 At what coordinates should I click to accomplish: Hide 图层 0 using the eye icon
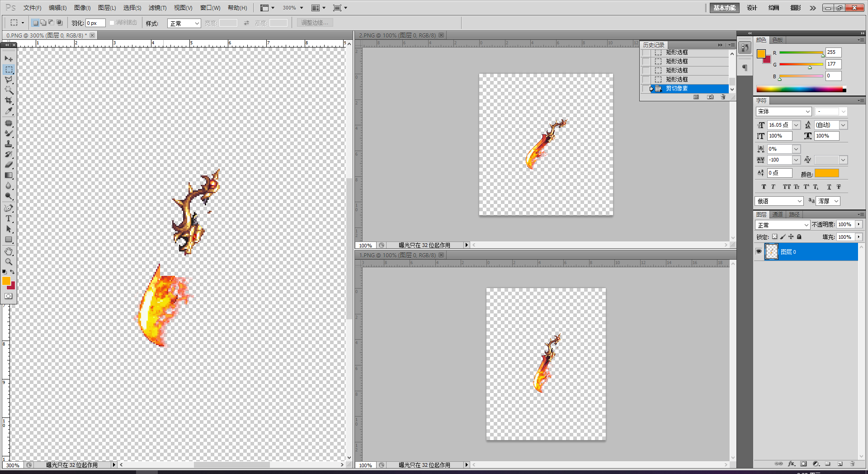759,251
